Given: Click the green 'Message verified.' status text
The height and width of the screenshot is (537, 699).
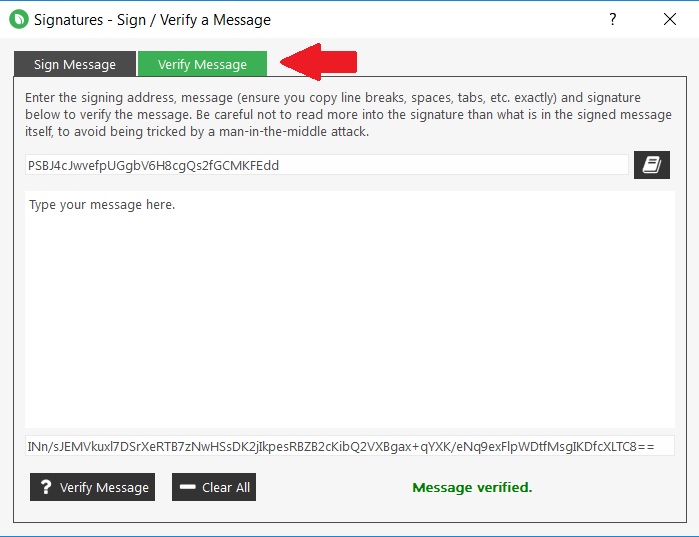Looking at the screenshot, I should [472, 487].
